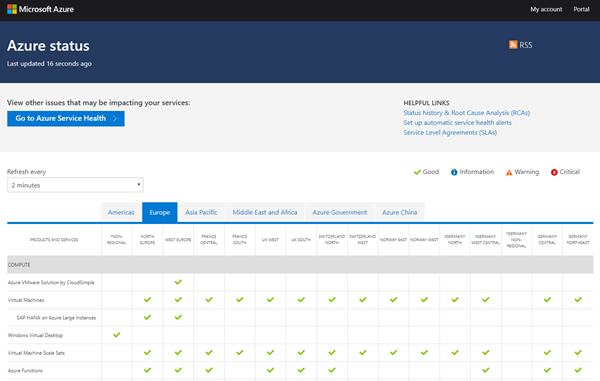
Task: Open the Refresh every dropdown
Action: (x=75, y=185)
